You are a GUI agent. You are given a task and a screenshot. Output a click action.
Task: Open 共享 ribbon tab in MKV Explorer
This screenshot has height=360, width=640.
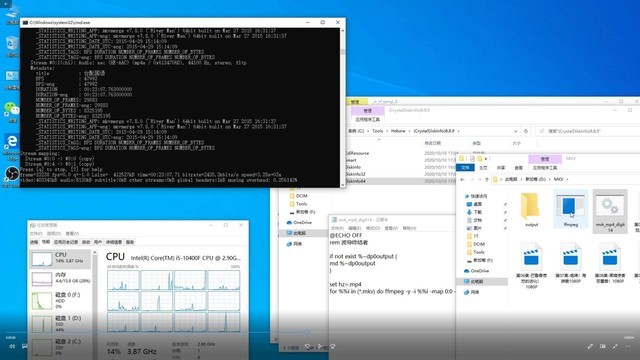tap(501, 168)
